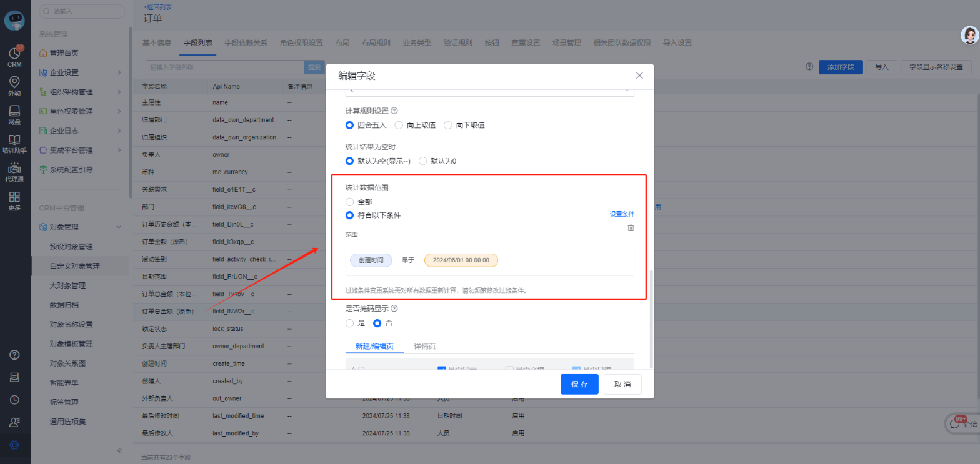This screenshot has width=980, height=464.
Task: Click the 保存 button
Action: pos(579,384)
